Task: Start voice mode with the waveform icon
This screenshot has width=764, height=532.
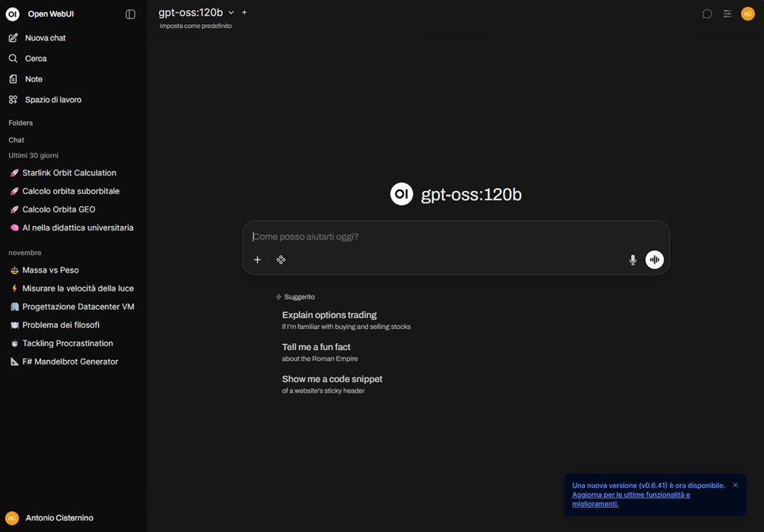Action: pos(654,260)
